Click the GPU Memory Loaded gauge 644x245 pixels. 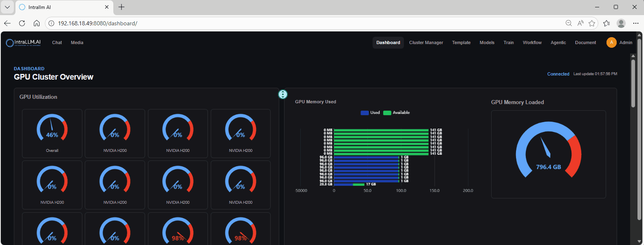tap(548, 154)
